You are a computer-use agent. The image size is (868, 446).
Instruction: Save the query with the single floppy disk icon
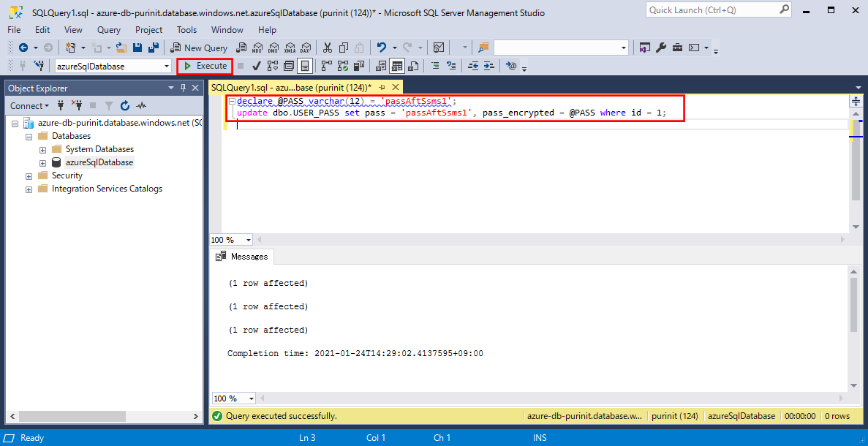click(x=137, y=48)
